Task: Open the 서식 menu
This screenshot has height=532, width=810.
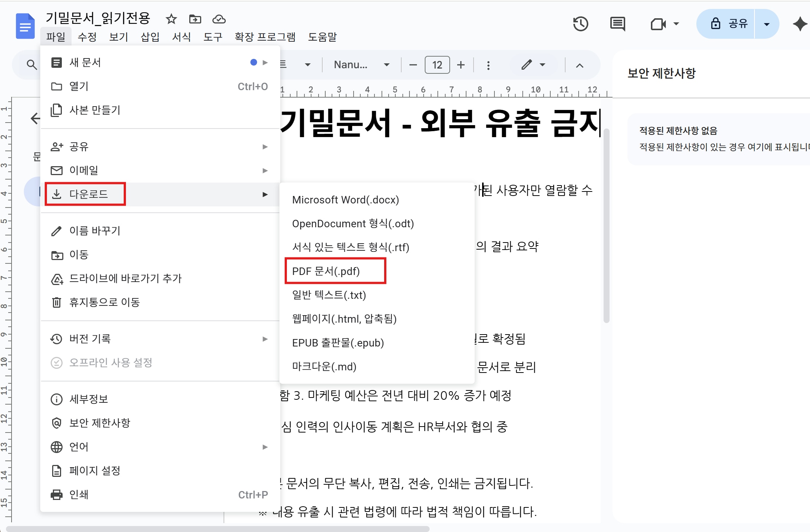Action: point(181,37)
